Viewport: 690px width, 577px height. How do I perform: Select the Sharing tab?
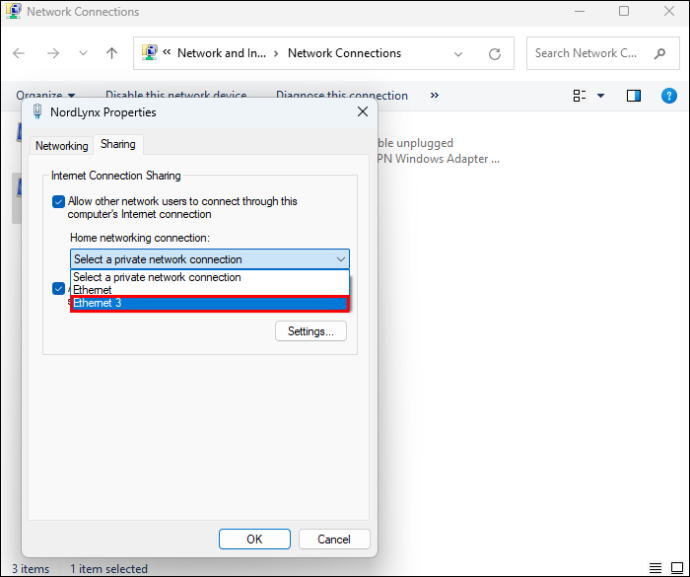click(118, 144)
